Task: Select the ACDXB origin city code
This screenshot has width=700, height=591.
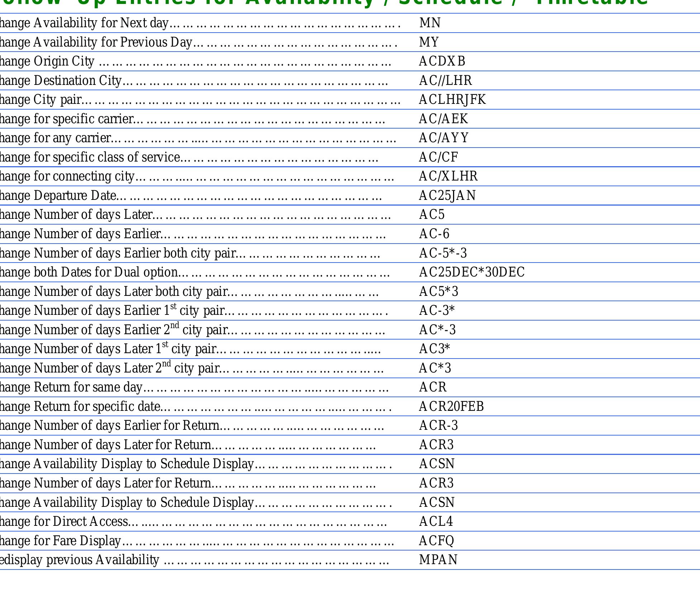Action: (x=442, y=61)
